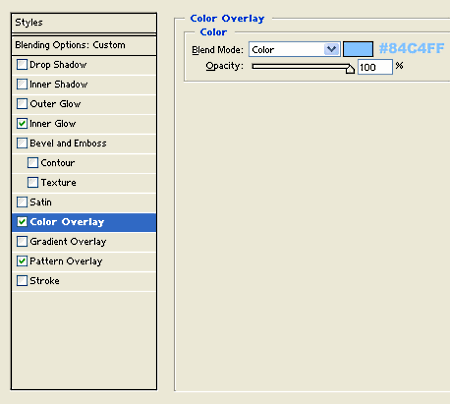
Task: Select the highlighted Color Overlay label
Action: point(67,222)
